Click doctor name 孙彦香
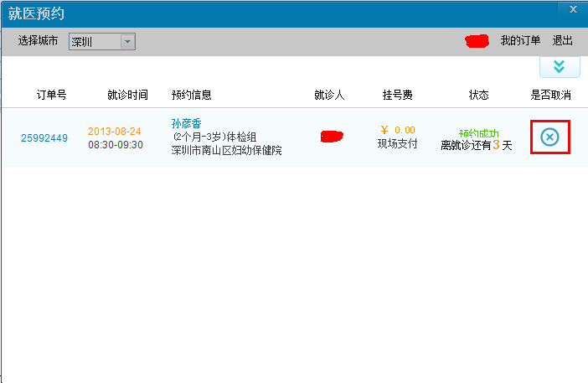The height and width of the screenshot is (383, 588). (186, 124)
